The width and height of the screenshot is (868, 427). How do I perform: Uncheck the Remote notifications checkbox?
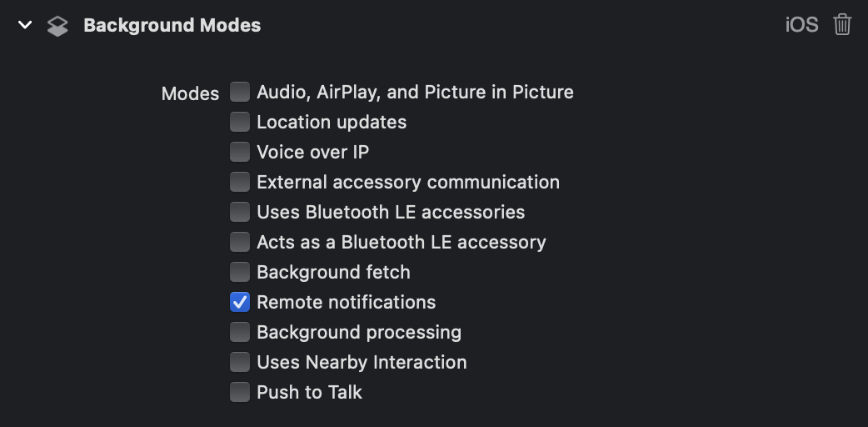(240, 302)
